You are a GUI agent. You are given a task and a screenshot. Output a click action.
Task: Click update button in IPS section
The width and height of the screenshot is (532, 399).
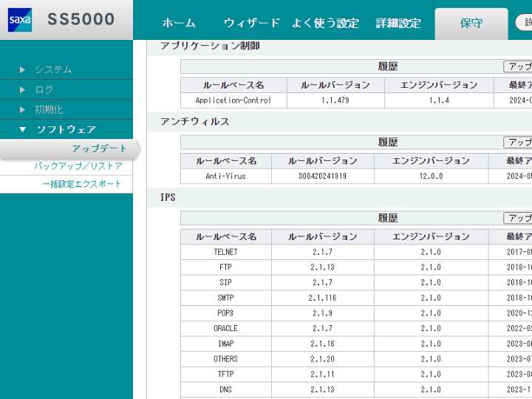click(x=519, y=218)
